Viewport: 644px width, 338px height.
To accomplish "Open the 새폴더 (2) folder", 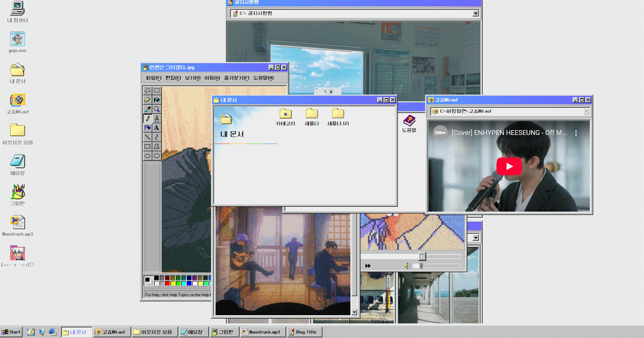I will [x=338, y=117].
